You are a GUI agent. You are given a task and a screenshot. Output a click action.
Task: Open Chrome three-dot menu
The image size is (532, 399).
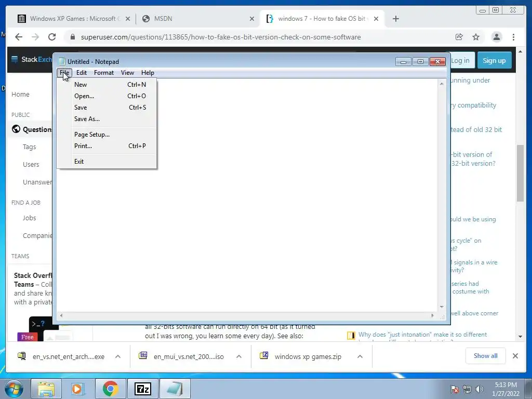tap(513, 37)
